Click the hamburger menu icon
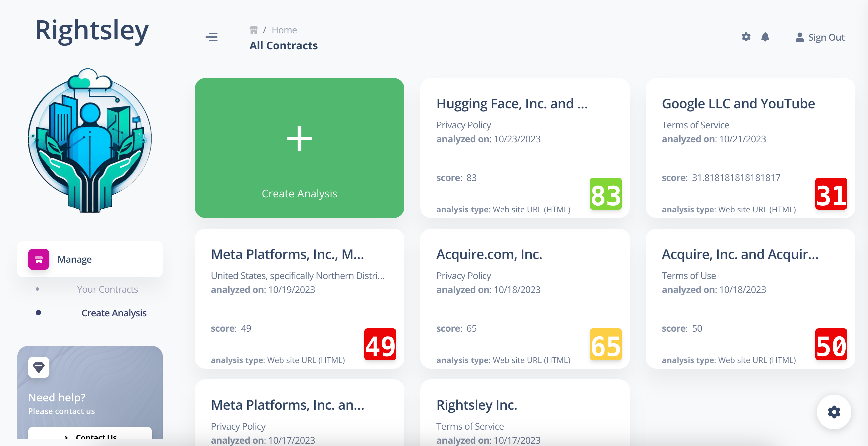868x446 pixels. tap(211, 37)
